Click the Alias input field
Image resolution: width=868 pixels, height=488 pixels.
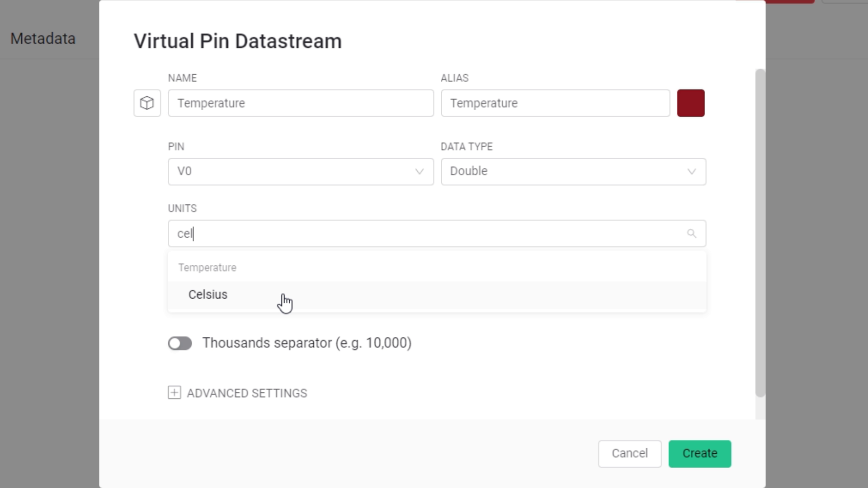pos(555,103)
